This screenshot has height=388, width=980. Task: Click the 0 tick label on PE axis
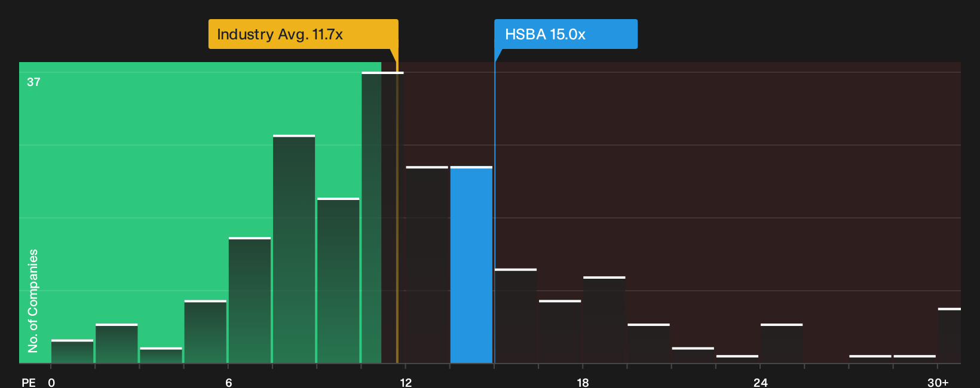point(51,382)
